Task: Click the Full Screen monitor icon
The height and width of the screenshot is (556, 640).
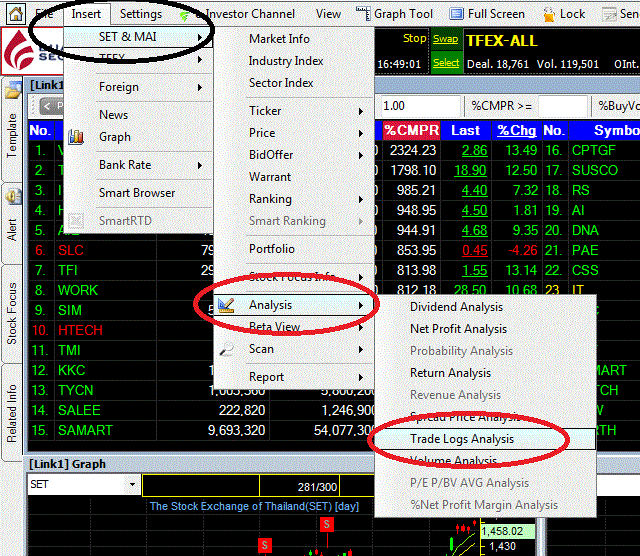Action: point(456,14)
